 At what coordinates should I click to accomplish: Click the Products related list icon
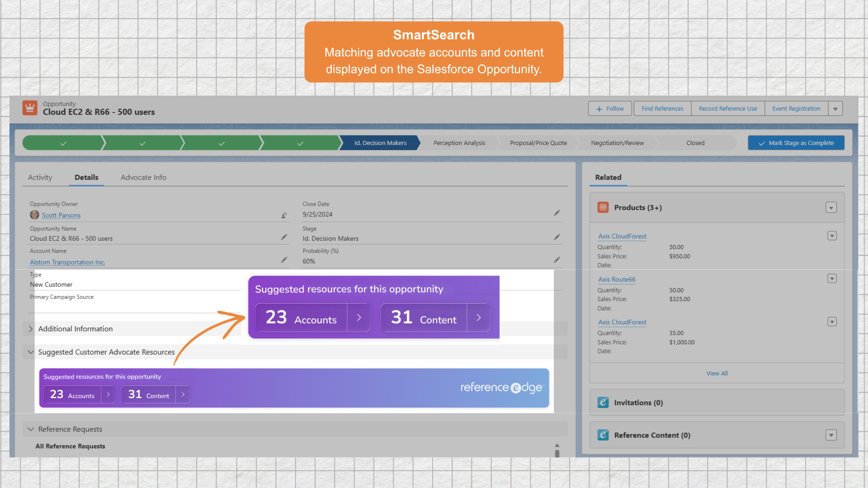point(603,207)
